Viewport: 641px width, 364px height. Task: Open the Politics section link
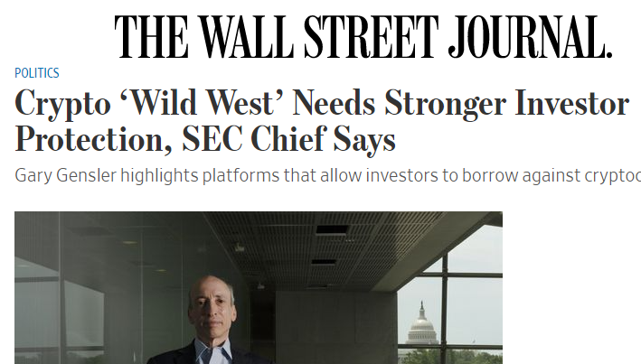pos(37,73)
